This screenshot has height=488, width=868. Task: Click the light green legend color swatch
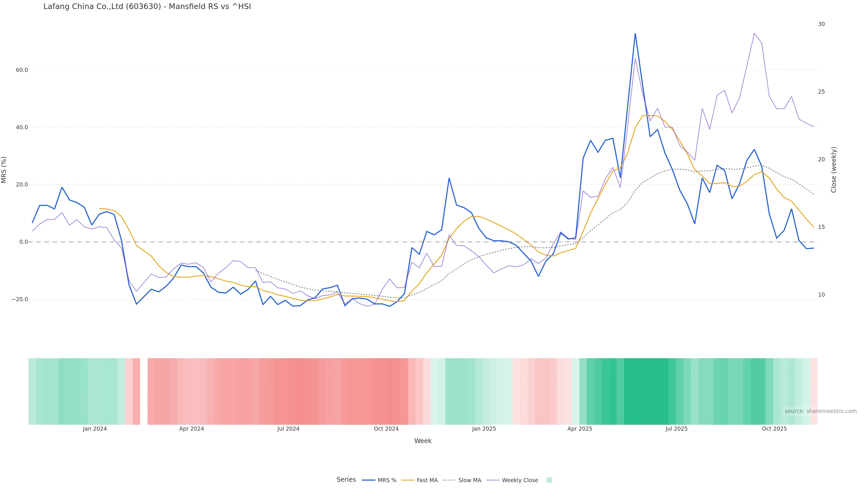coord(549,480)
